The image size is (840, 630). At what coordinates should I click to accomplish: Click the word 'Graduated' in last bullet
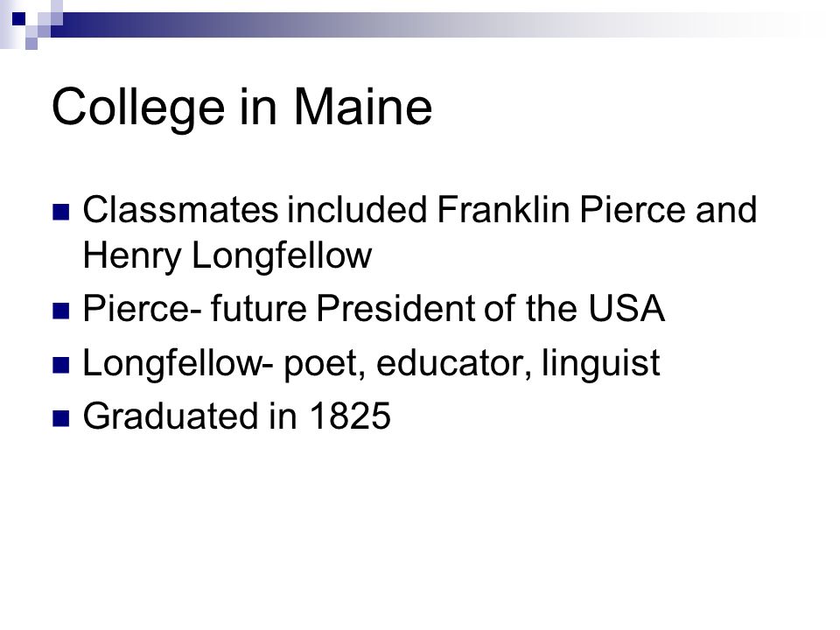click(171, 416)
